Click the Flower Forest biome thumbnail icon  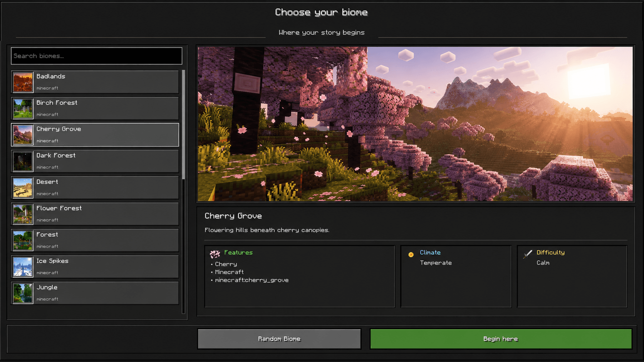[x=23, y=214]
